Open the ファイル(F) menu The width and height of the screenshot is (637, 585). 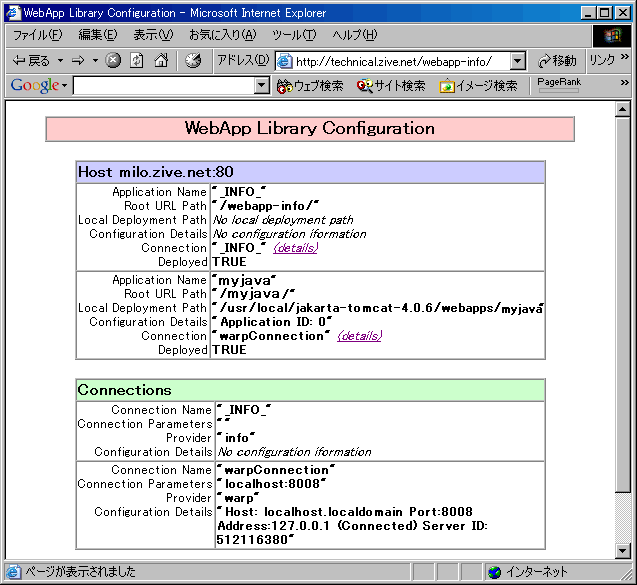(38, 35)
